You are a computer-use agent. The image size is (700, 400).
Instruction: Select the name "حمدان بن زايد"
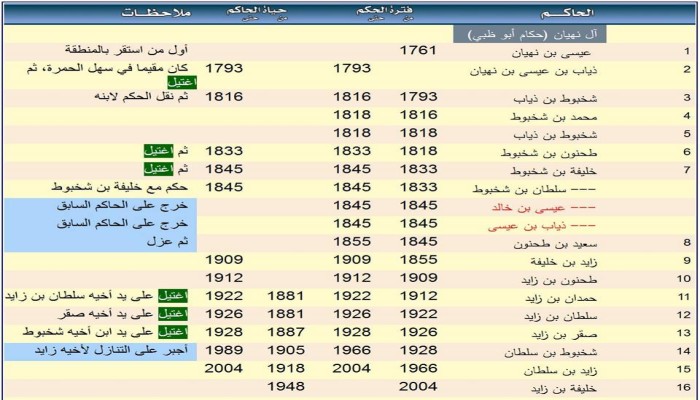click(x=561, y=299)
